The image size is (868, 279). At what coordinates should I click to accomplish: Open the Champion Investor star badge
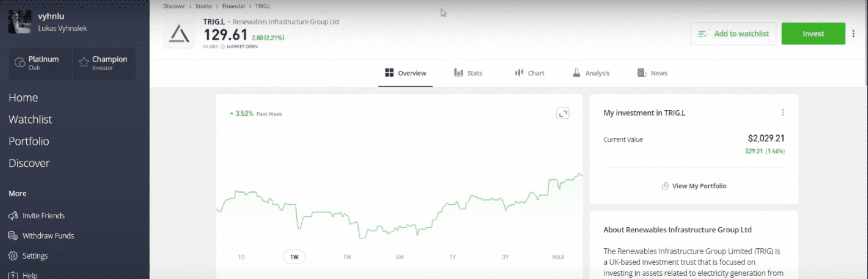104,63
